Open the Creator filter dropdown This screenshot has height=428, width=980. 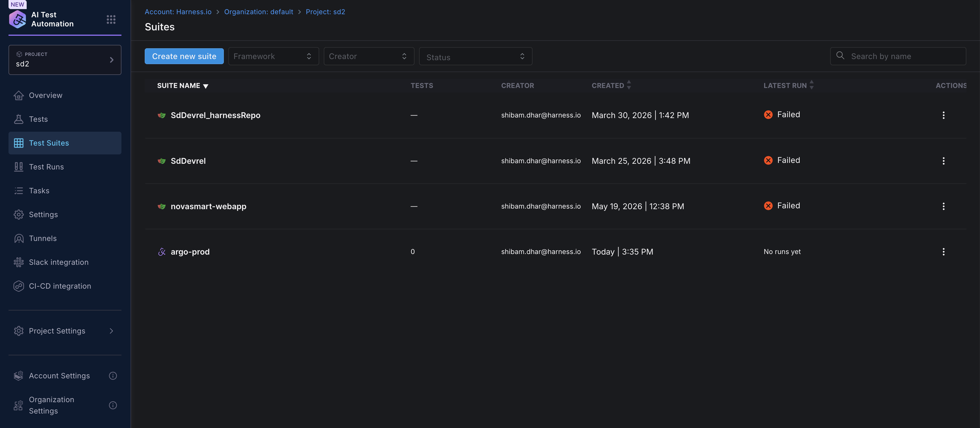pos(369,56)
